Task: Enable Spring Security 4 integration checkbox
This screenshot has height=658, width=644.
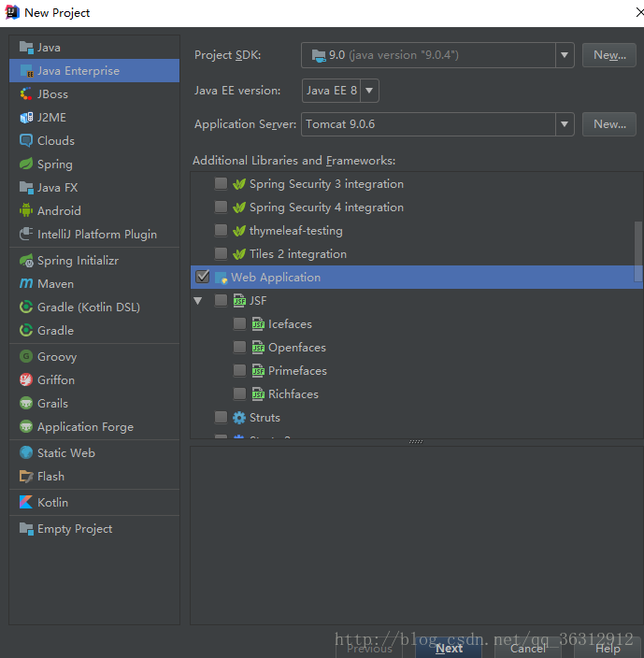Action: pyautogui.click(x=221, y=207)
